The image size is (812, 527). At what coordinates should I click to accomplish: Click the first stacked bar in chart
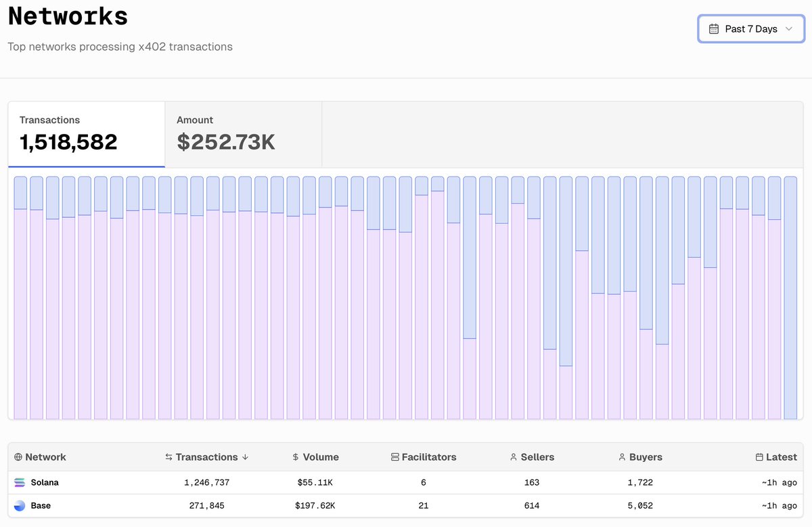click(20, 298)
